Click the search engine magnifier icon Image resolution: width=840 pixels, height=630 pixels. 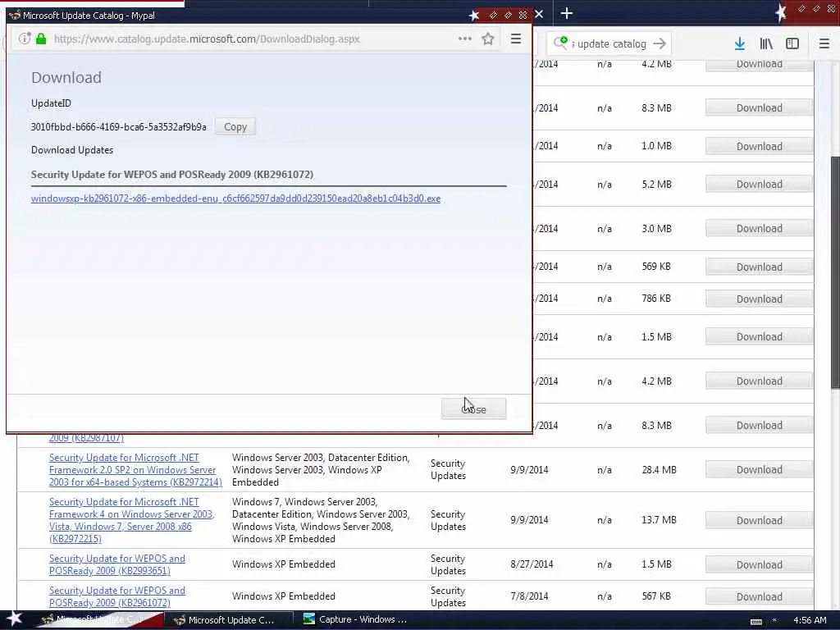coord(560,43)
